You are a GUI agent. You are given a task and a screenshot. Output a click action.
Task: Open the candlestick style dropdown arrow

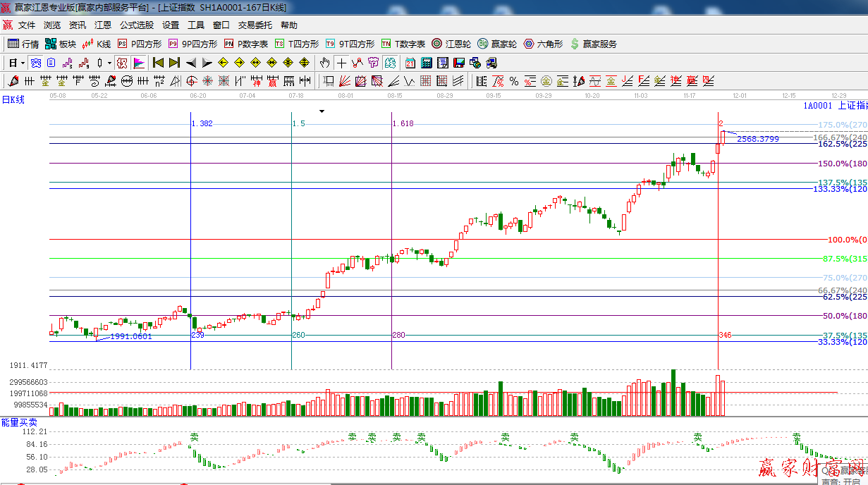tap(109, 63)
